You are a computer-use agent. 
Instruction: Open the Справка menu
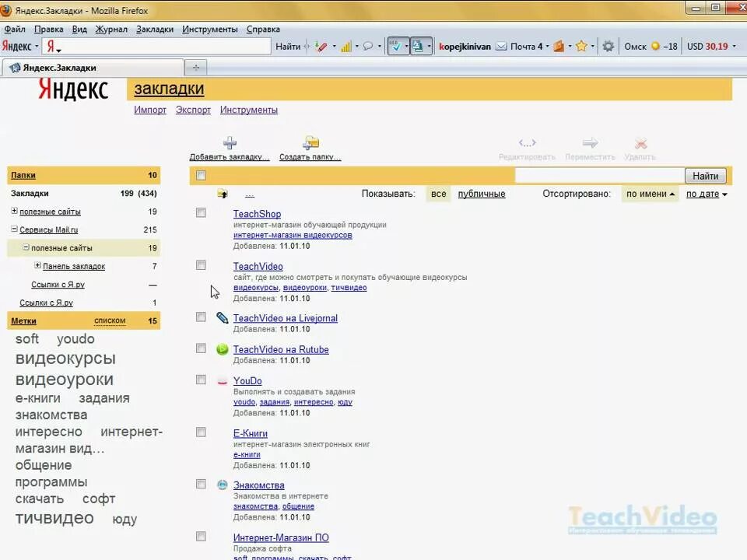263,29
